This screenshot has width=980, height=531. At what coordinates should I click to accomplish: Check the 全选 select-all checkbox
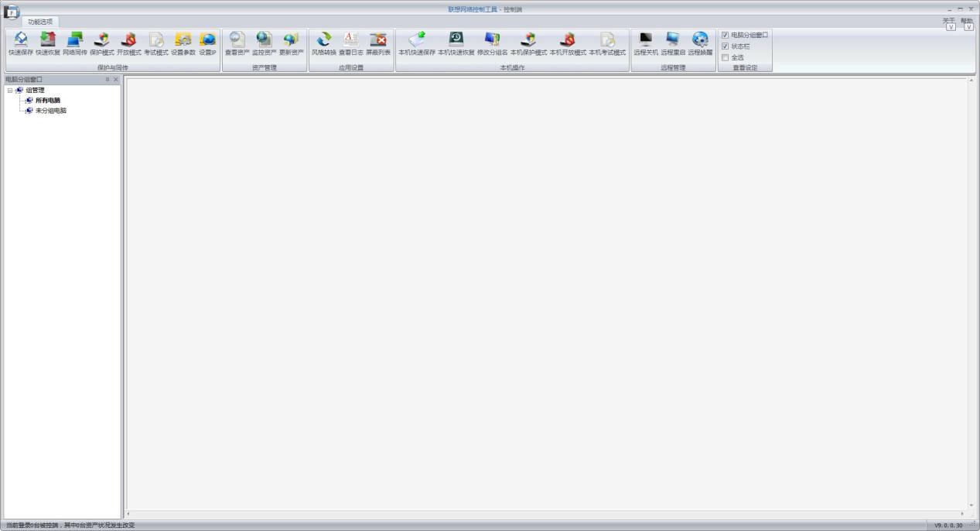pyautogui.click(x=725, y=57)
